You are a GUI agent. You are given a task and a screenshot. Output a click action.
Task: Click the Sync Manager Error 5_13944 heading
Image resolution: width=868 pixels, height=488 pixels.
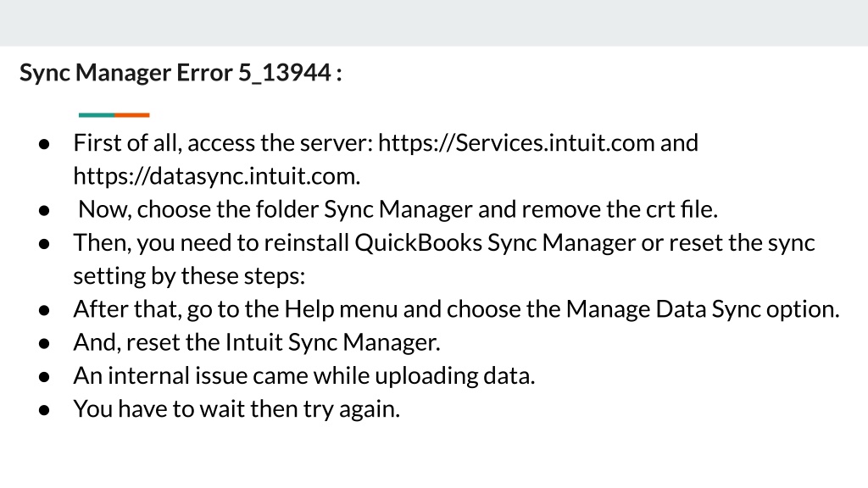point(181,73)
